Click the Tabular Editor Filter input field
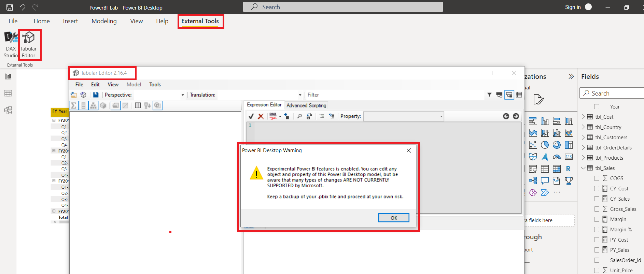 394,95
